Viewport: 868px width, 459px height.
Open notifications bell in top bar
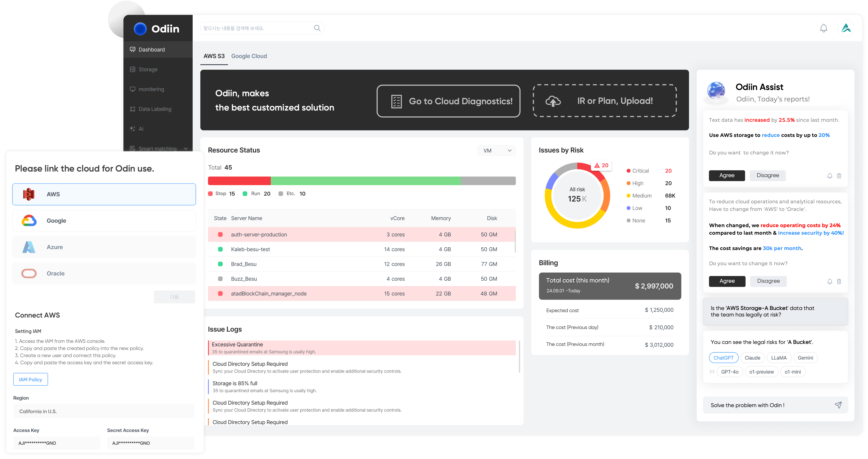[x=823, y=28]
